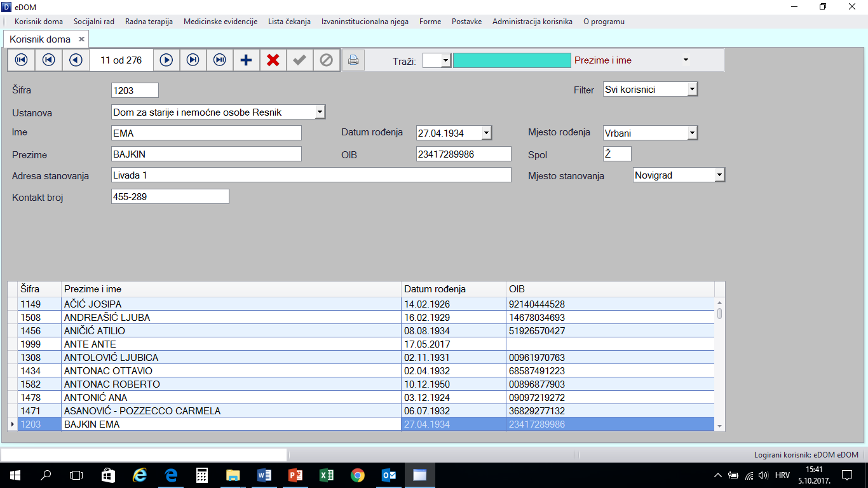Image resolution: width=868 pixels, height=488 pixels.
Task: Open Calculator from taskbar
Action: click(202, 475)
